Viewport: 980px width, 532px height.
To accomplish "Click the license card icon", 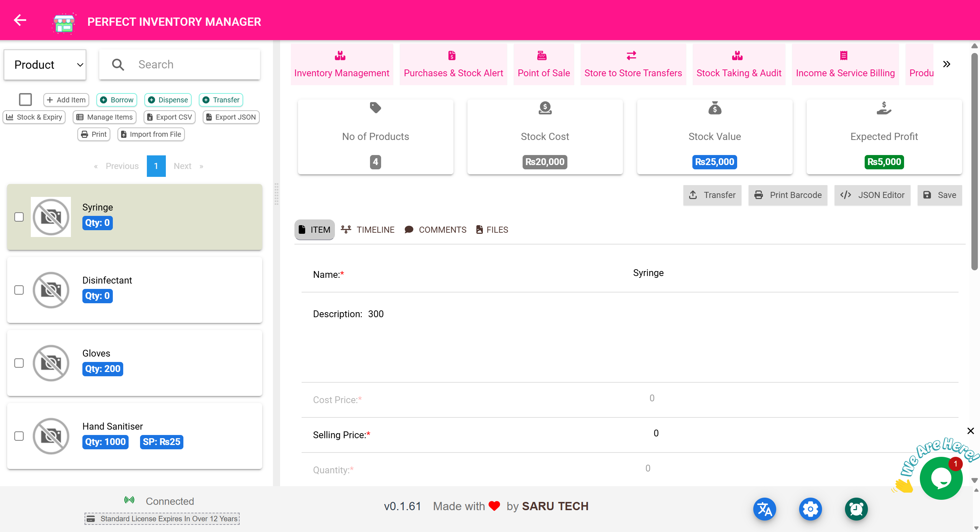I will (91, 519).
